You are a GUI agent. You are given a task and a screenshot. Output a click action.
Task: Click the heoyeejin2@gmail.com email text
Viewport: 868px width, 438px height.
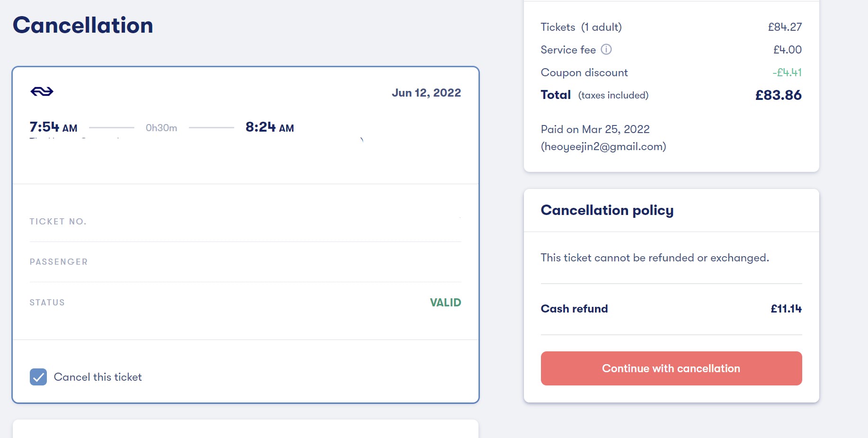coord(603,147)
